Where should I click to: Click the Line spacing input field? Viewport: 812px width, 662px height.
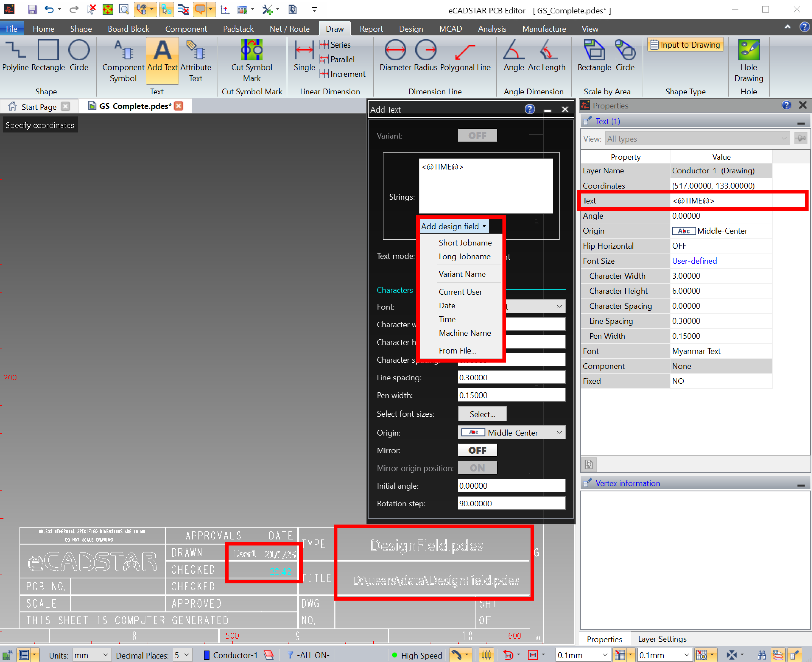click(511, 378)
